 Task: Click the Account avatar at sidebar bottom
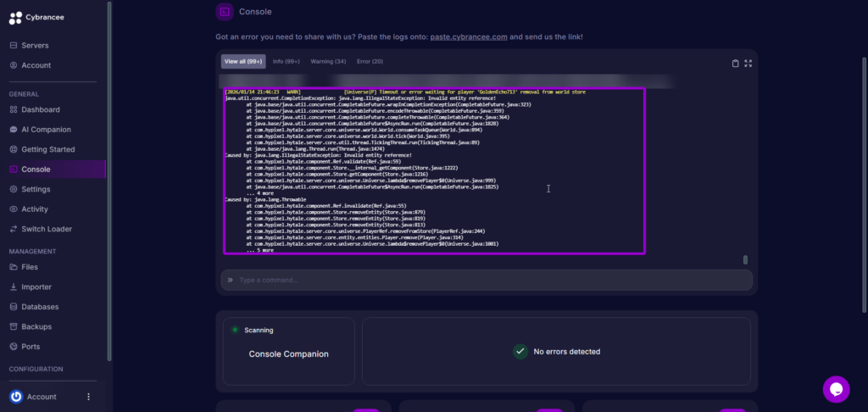[x=16, y=397]
